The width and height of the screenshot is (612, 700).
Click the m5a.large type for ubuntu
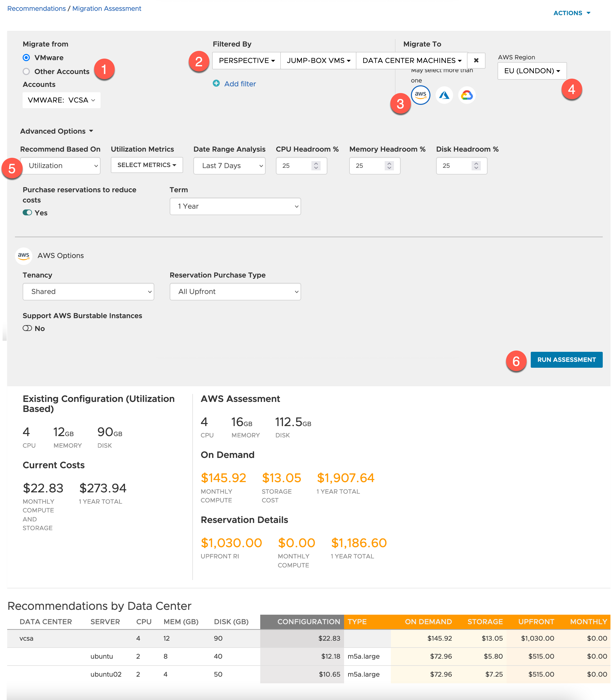tap(363, 656)
